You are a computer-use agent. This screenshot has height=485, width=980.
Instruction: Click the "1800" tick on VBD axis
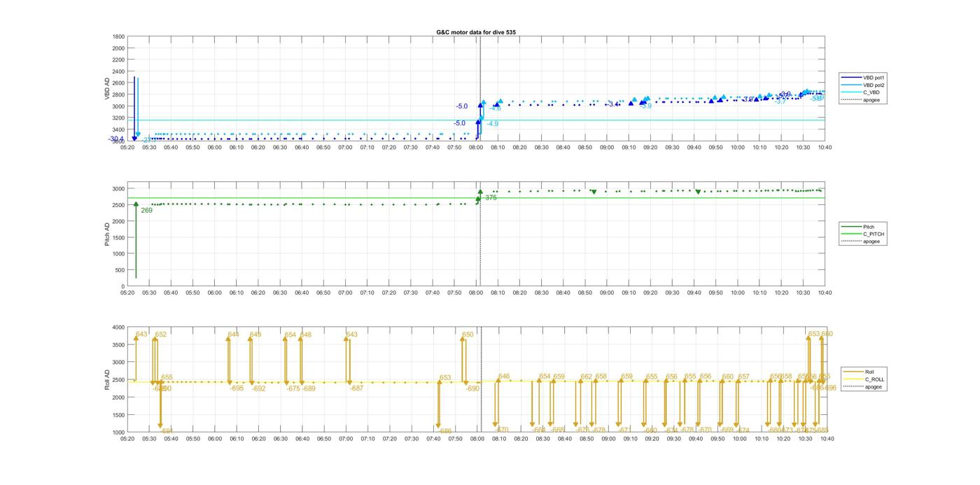click(x=119, y=36)
